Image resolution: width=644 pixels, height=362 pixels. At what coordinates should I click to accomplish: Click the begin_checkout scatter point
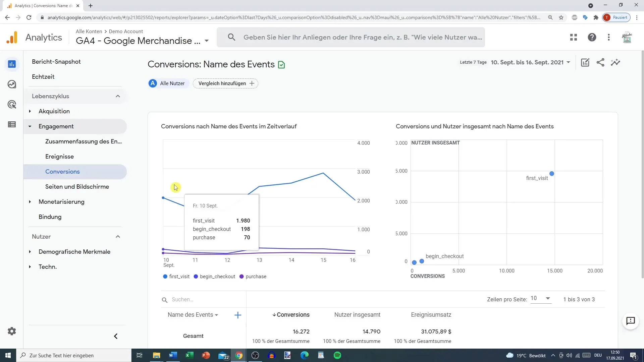(422, 261)
